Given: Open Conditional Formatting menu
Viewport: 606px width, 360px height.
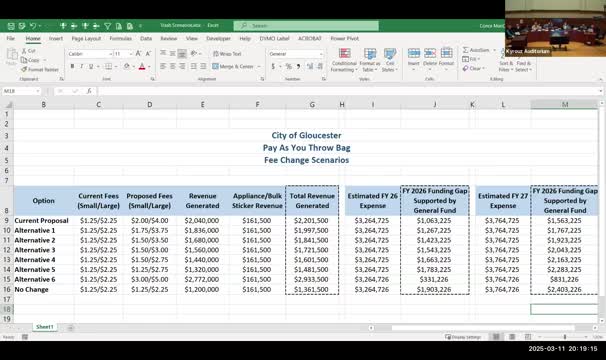Looking at the screenshot, I should (x=344, y=60).
